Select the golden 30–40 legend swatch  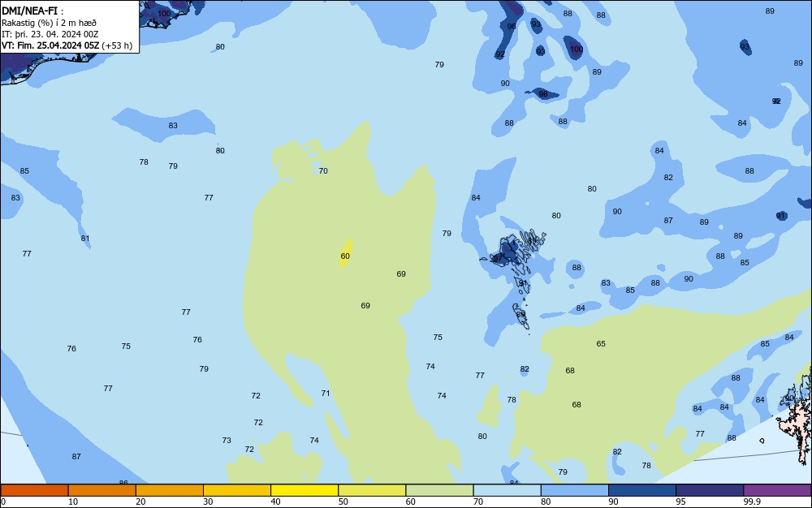point(237,490)
